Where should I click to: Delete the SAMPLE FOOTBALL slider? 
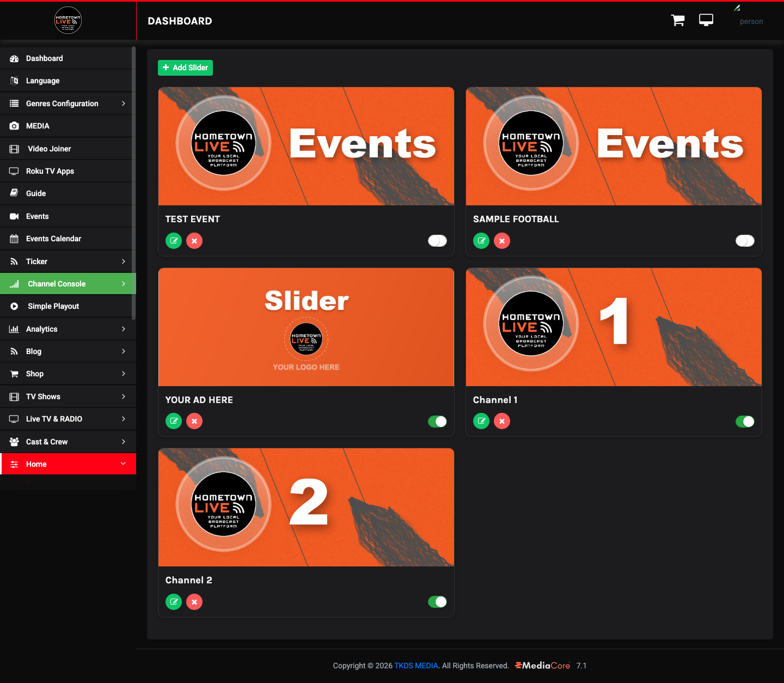tap(502, 241)
